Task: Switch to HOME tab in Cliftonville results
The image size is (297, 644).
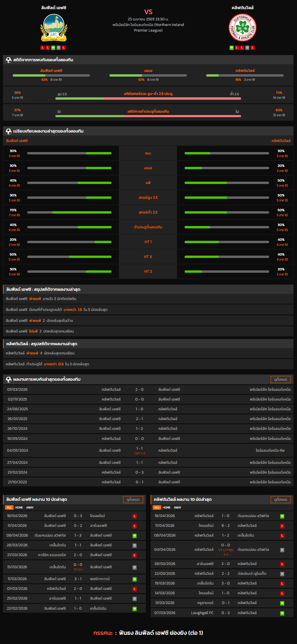Action: (x=167, y=507)
